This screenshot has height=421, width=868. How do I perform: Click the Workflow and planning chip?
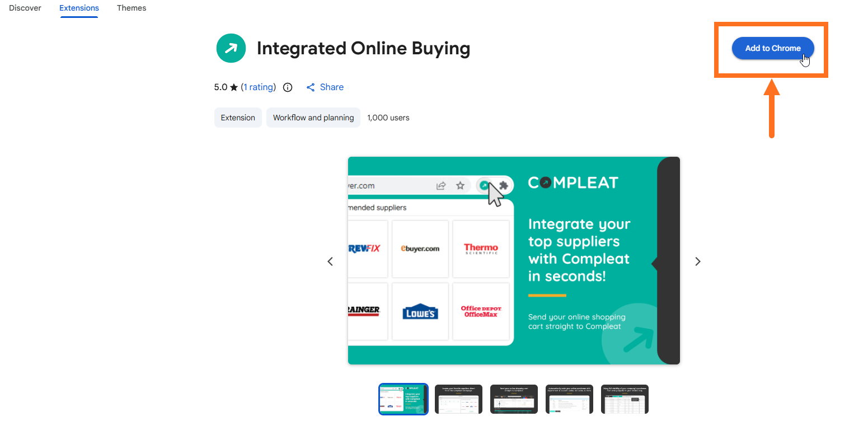click(313, 118)
